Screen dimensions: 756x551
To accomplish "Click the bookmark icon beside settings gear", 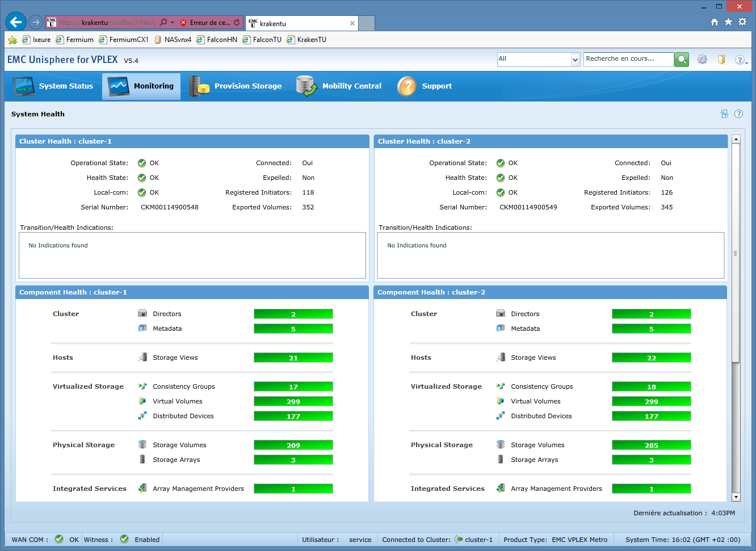I will point(721,60).
